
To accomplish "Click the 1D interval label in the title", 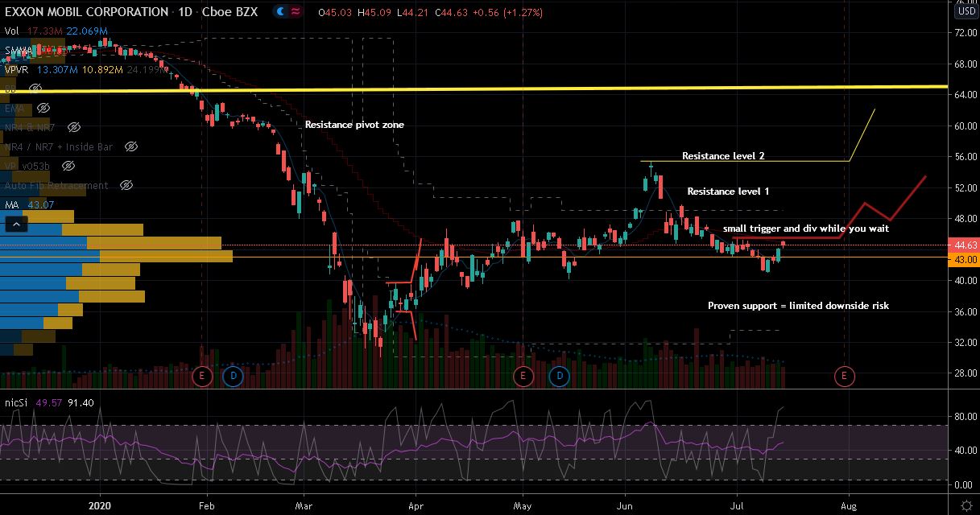I will click(x=184, y=12).
